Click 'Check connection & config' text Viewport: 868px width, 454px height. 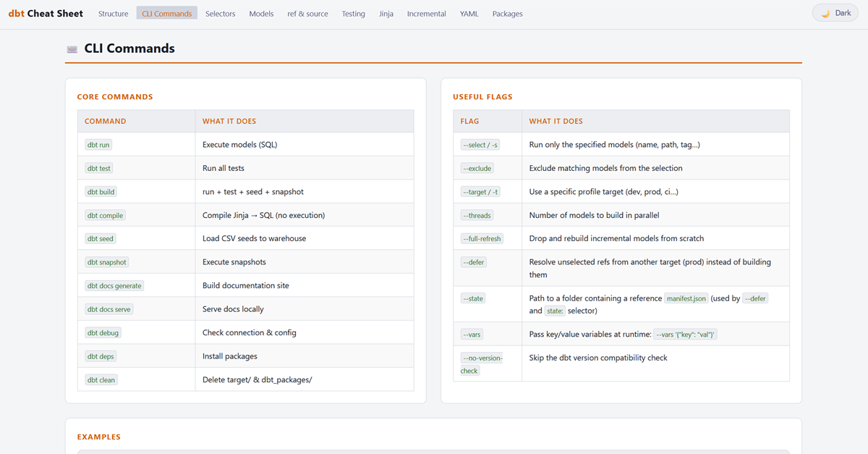[x=250, y=332]
